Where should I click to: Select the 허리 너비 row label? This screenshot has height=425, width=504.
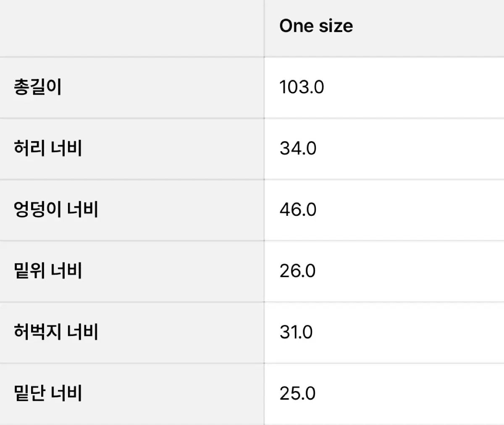pyautogui.click(x=48, y=149)
